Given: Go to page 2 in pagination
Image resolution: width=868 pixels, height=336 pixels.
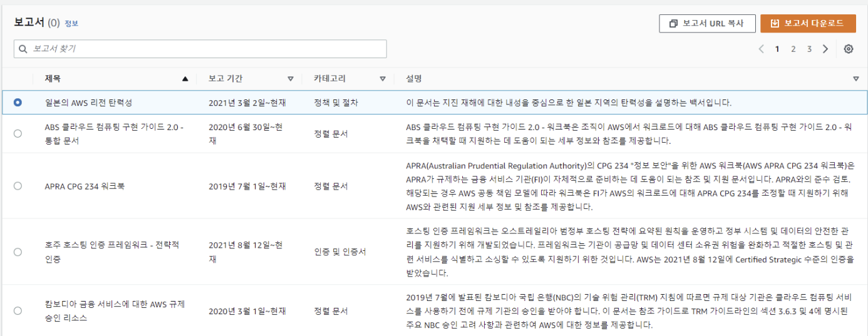Looking at the screenshot, I should click(x=793, y=49).
